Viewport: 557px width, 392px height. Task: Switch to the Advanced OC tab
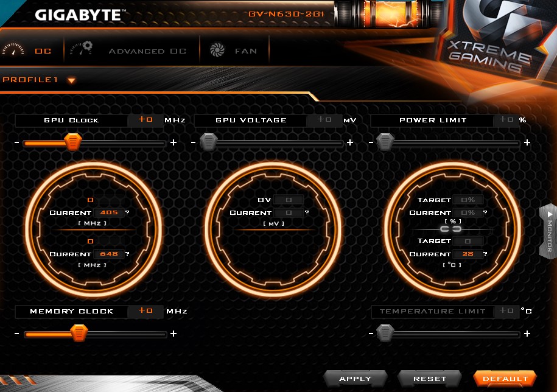click(x=147, y=51)
